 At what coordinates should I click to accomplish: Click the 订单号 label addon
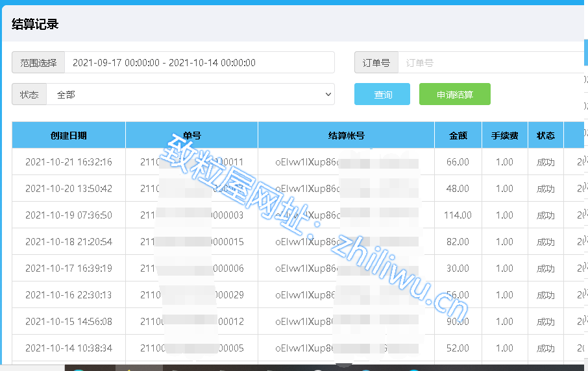(x=376, y=62)
